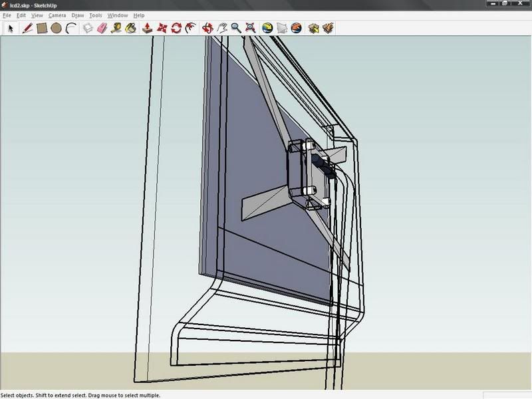
Task: Select the Push/Pull tool
Action: click(147, 28)
